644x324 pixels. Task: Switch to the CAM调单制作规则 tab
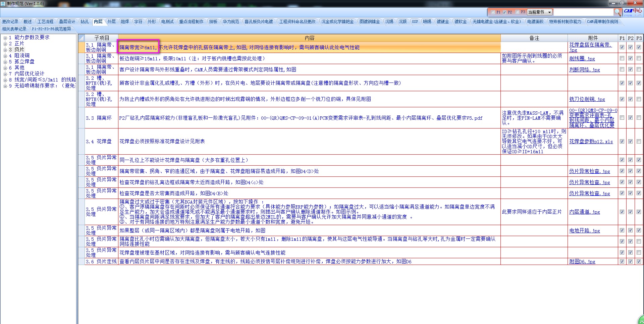tap(602, 21)
